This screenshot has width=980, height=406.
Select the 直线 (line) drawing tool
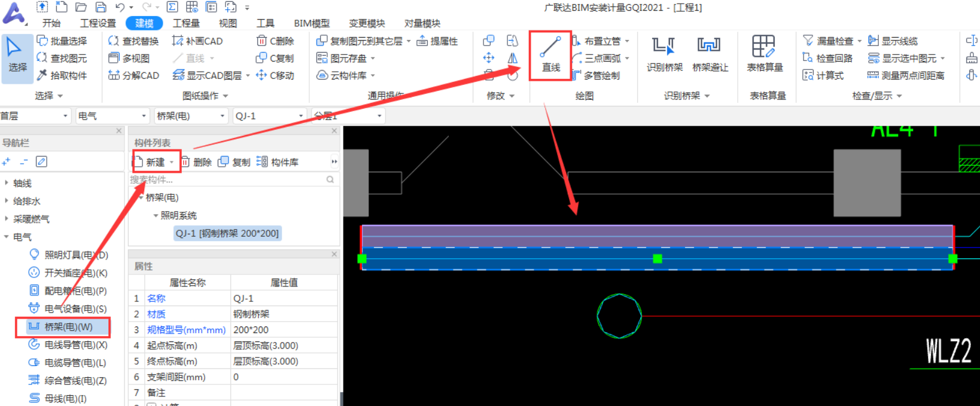click(550, 55)
